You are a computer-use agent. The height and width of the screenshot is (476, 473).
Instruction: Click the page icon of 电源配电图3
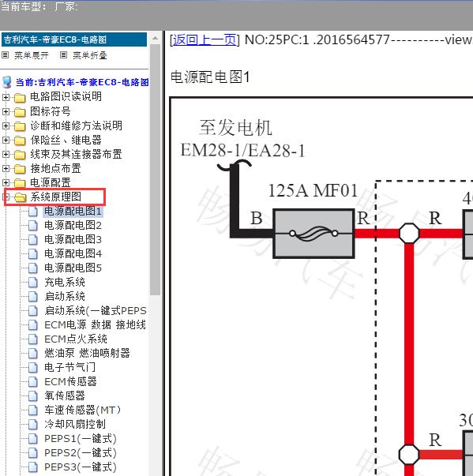tap(33, 240)
